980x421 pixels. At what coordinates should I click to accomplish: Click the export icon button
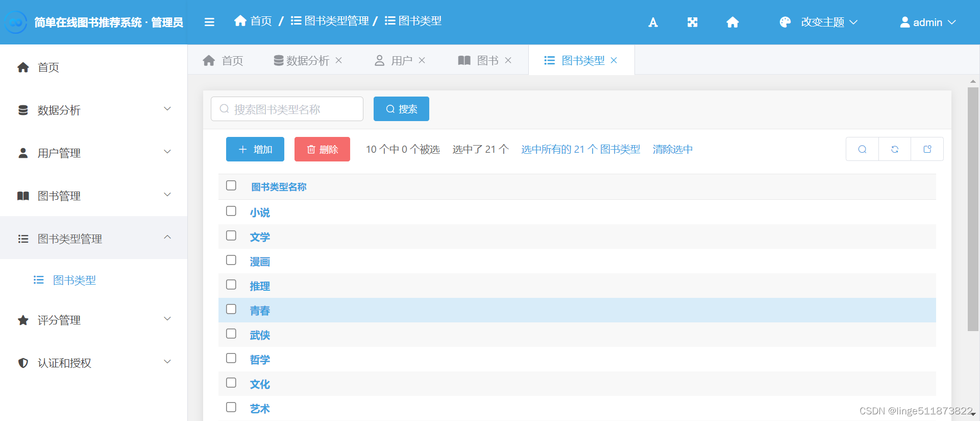coord(927,149)
